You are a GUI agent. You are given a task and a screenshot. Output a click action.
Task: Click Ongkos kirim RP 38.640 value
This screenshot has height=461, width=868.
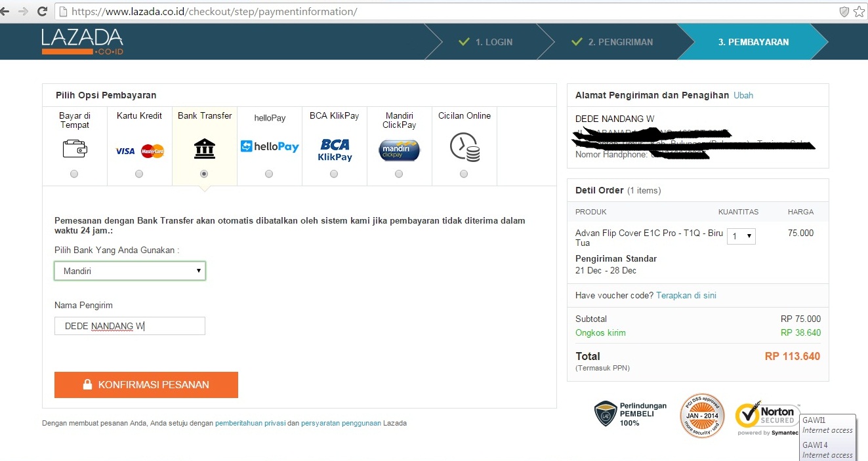[800, 332]
